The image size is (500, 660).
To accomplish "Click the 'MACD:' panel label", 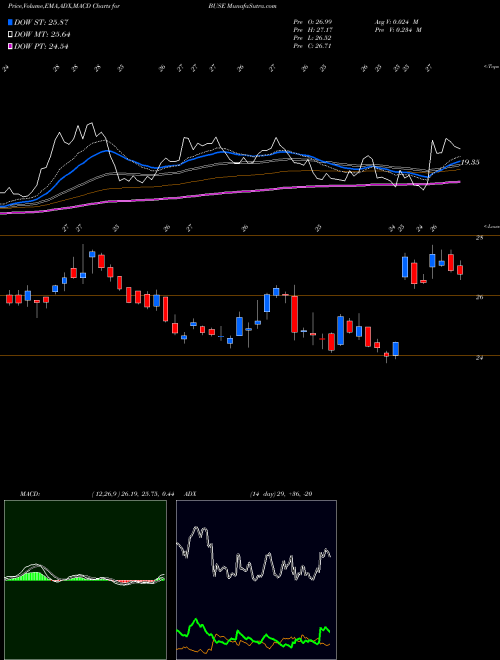I will click(29, 494).
